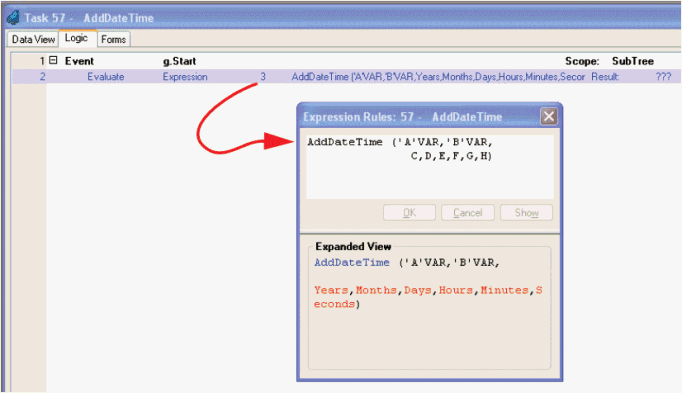Click the Result ??? field
This screenshot has height=393, width=682.
[663, 77]
